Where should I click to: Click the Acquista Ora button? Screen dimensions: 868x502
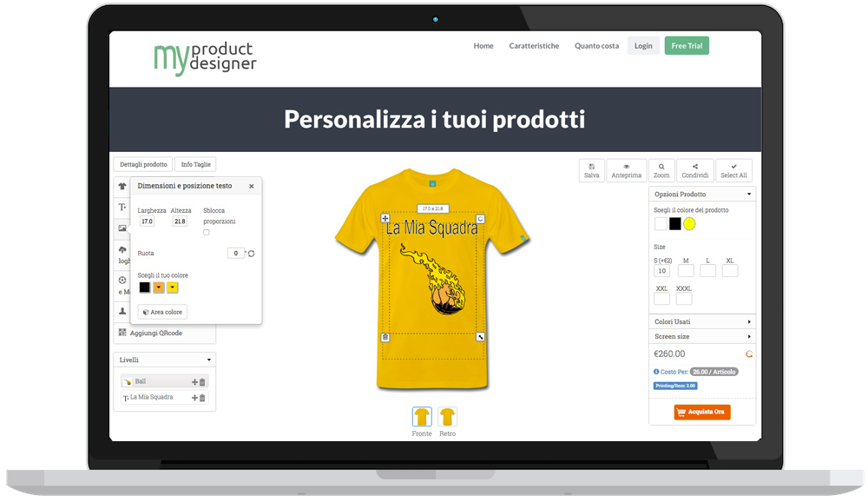click(x=702, y=412)
